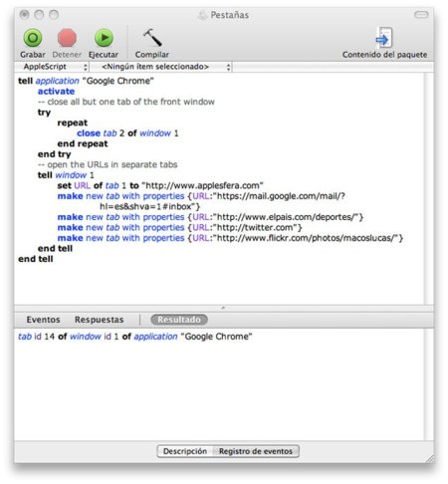Show the Descripción pane

[185, 451]
